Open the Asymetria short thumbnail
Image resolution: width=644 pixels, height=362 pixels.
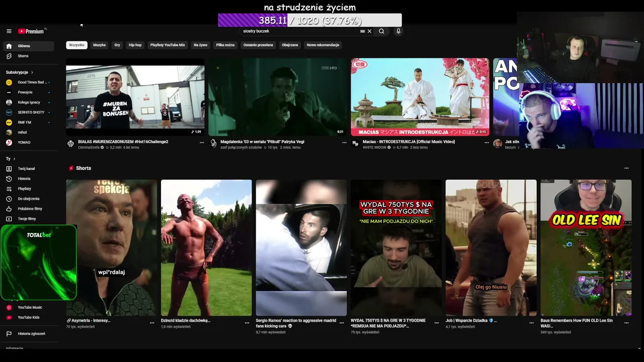point(111,248)
